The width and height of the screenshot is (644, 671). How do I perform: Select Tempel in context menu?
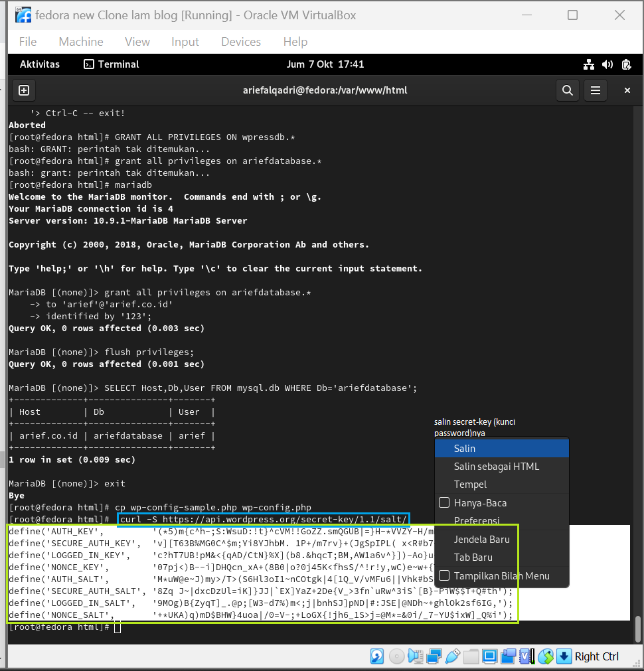coord(501,484)
